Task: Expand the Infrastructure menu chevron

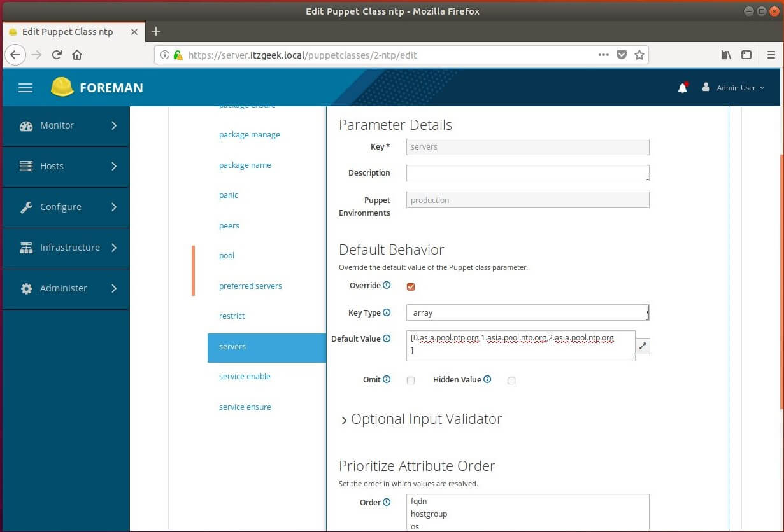Action: tap(114, 248)
